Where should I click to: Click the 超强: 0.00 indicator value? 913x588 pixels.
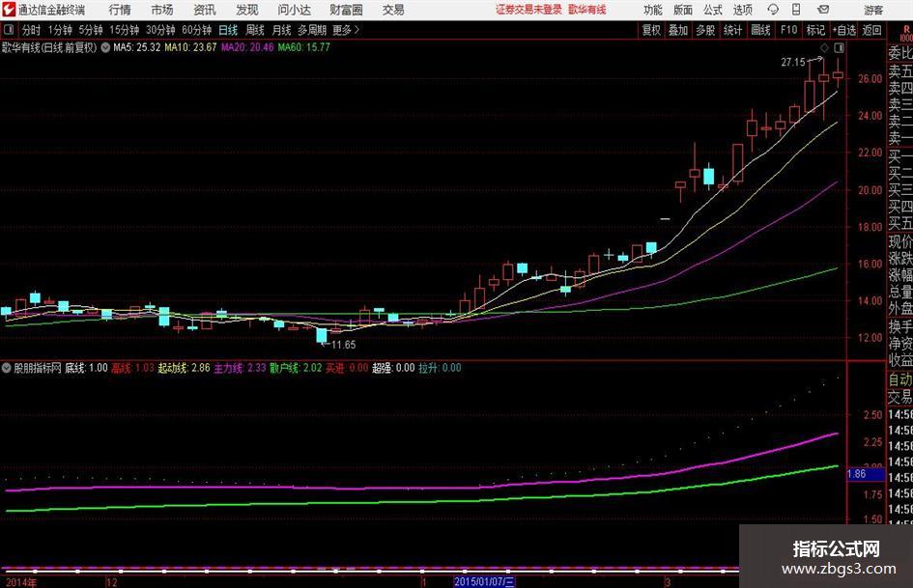pos(393,368)
